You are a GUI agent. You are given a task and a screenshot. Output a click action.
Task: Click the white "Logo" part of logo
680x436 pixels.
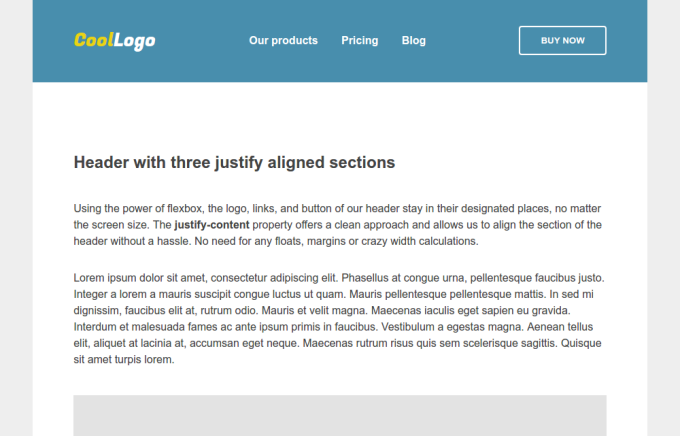tap(134, 41)
